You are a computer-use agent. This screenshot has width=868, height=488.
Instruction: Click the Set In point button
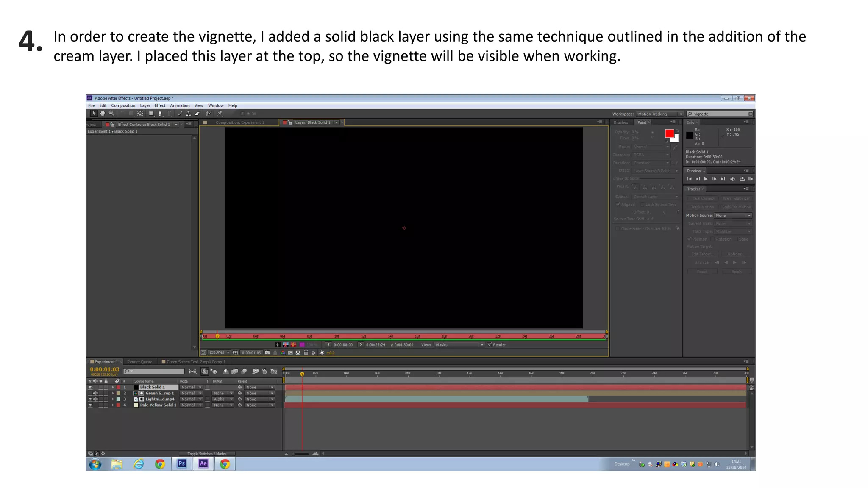328,344
